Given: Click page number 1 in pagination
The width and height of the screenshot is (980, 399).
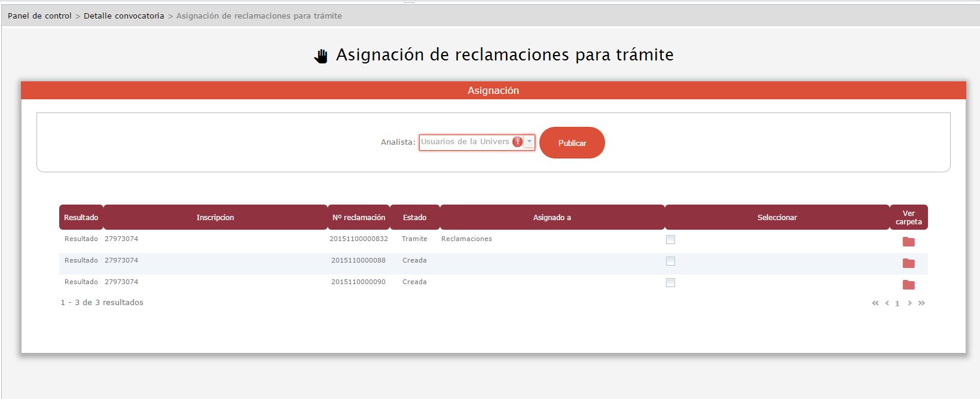Looking at the screenshot, I should point(897,304).
